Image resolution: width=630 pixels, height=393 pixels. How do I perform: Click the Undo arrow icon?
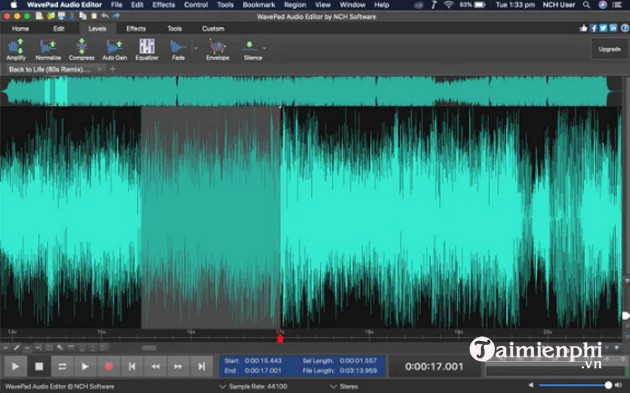[105, 16]
